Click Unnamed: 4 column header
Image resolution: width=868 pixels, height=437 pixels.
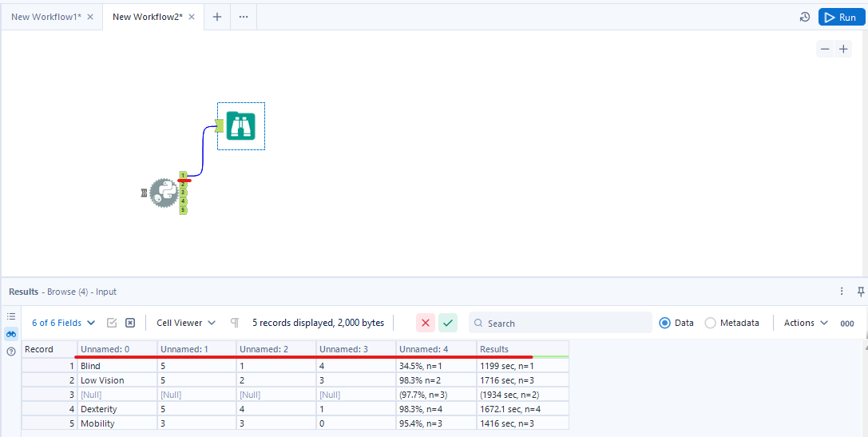[436, 349]
